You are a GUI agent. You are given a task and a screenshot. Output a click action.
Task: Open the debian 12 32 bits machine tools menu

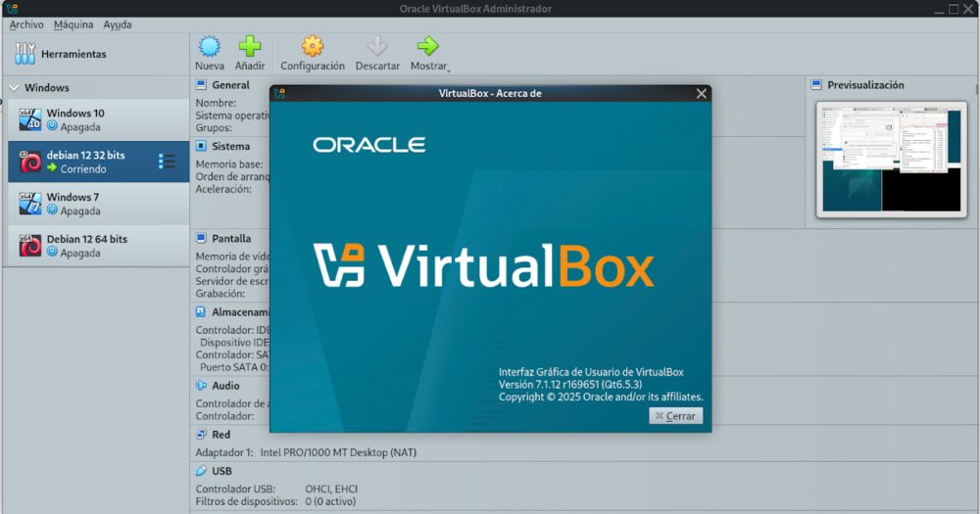tap(167, 162)
